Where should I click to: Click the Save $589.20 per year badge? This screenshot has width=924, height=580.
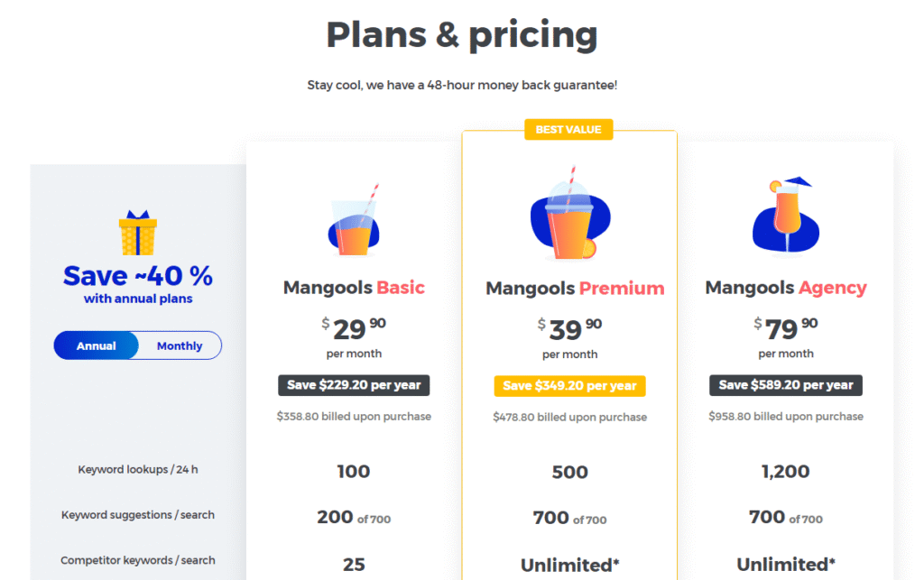pos(786,385)
